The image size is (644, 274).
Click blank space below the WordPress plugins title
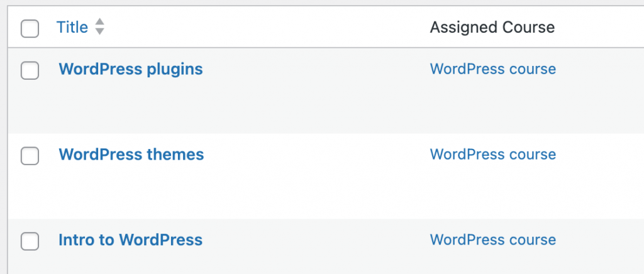click(131, 107)
